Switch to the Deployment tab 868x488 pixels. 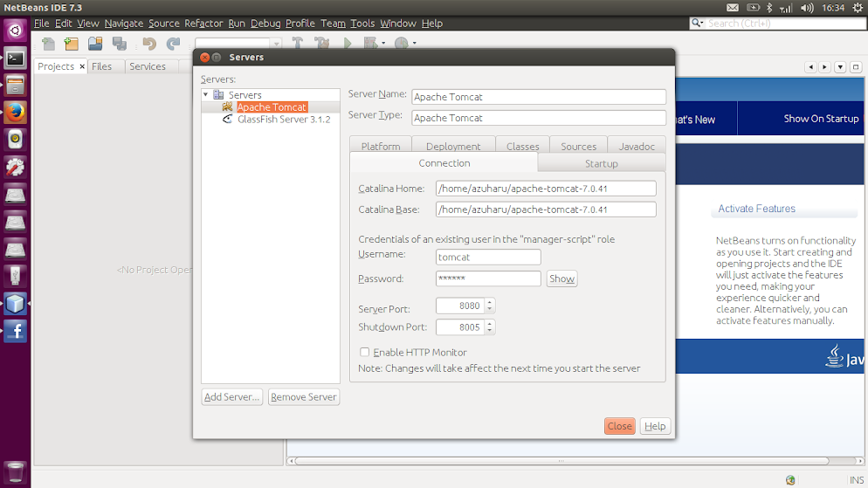453,146
